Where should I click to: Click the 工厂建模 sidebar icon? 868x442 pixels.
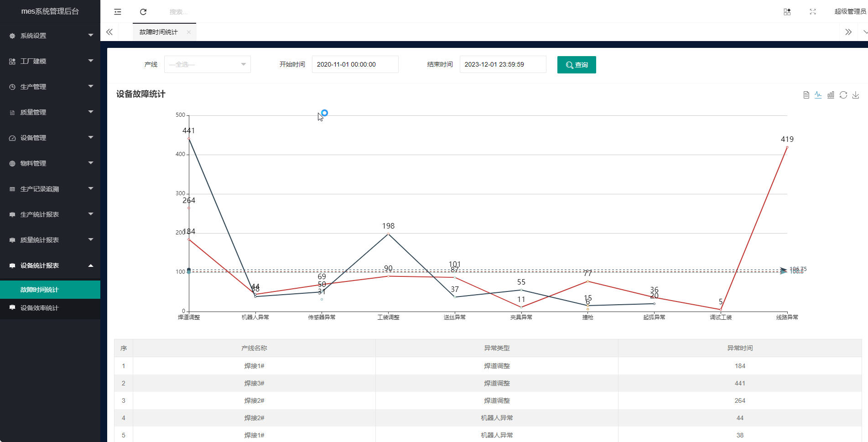pyautogui.click(x=12, y=61)
